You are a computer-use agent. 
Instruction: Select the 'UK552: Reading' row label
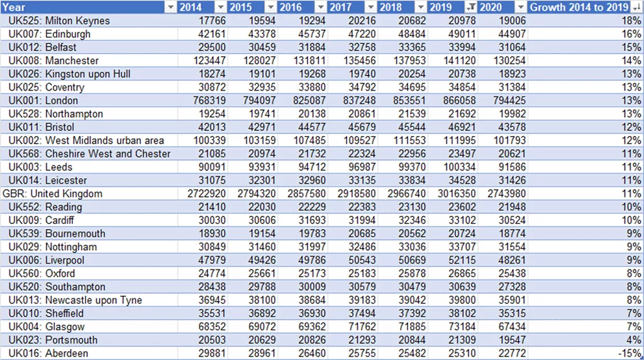tap(45, 207)
